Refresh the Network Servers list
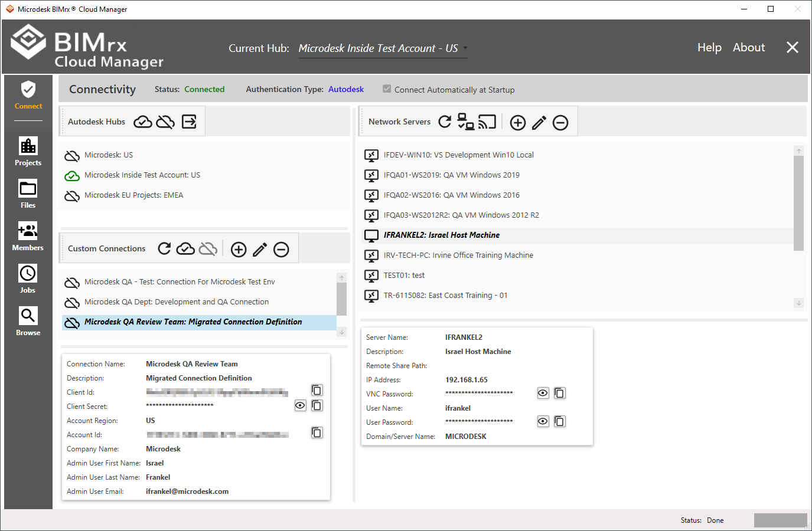 (445, 122)
